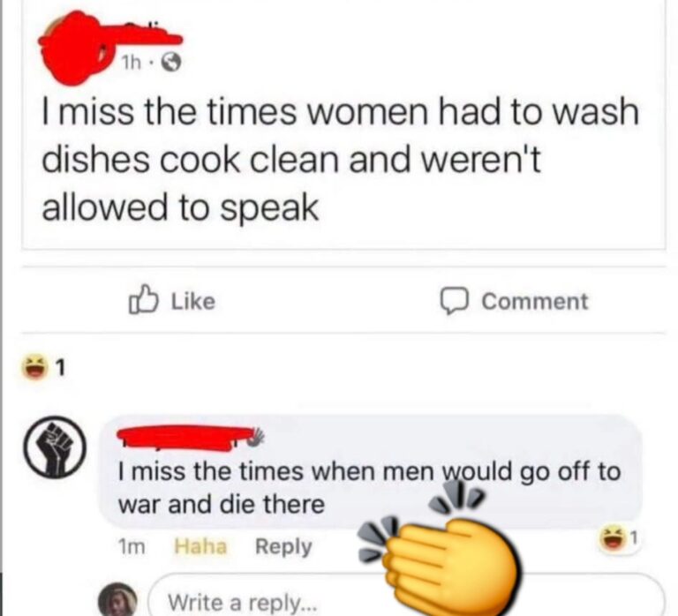The image size is (678, 616).
Task: Open the raised fist profile picture
Action: [x=55, y=447]
